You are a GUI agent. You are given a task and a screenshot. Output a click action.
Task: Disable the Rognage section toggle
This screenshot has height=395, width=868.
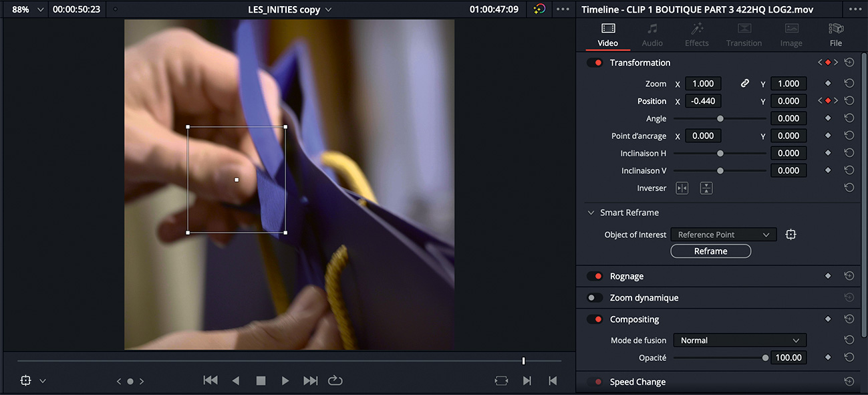594,276
